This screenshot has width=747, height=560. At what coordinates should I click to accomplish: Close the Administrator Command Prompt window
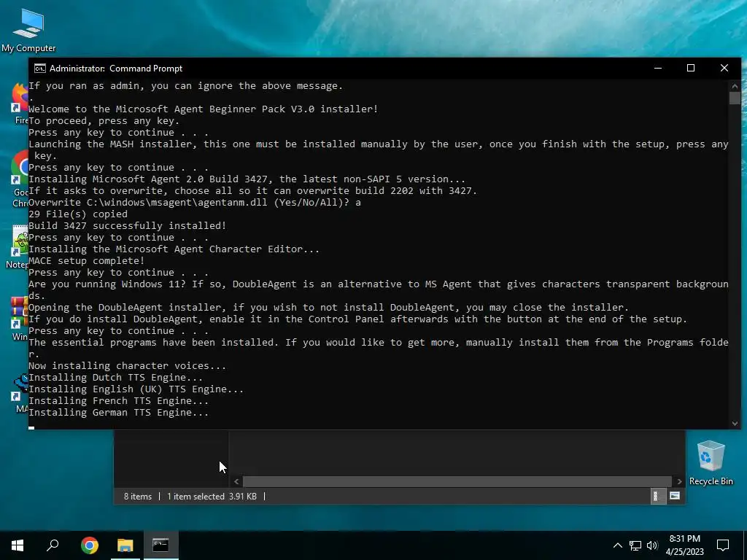[x=724, y=68]
